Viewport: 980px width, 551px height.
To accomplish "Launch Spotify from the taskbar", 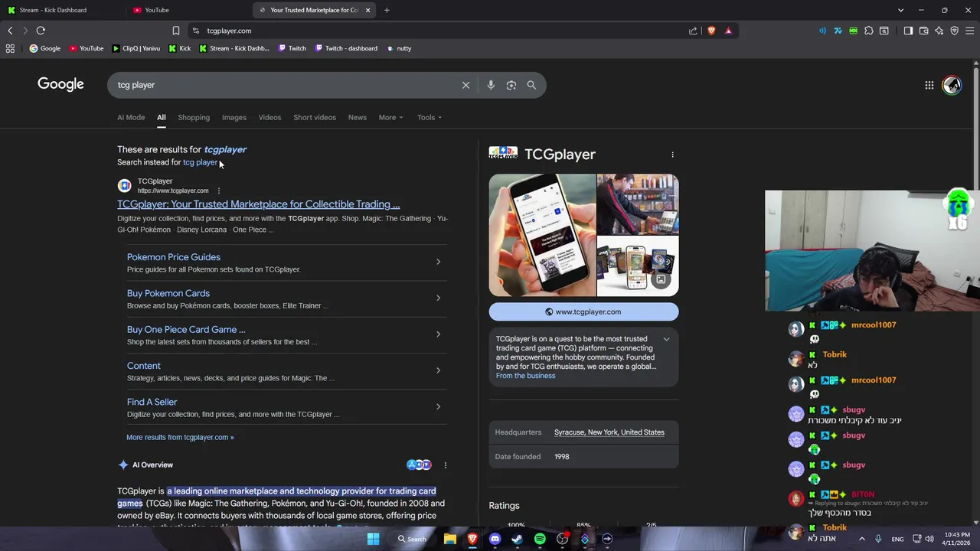I will pos(540,539).
